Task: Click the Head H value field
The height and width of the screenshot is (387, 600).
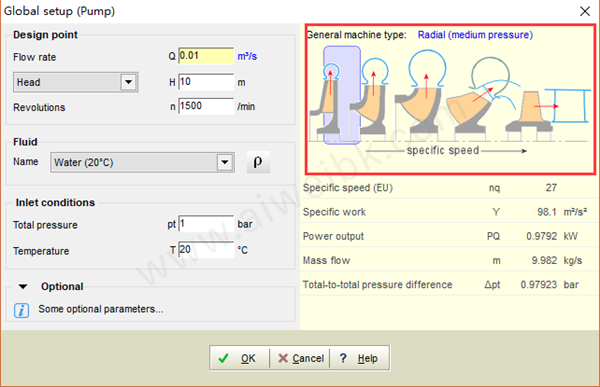Action: [x=206, y=82]
